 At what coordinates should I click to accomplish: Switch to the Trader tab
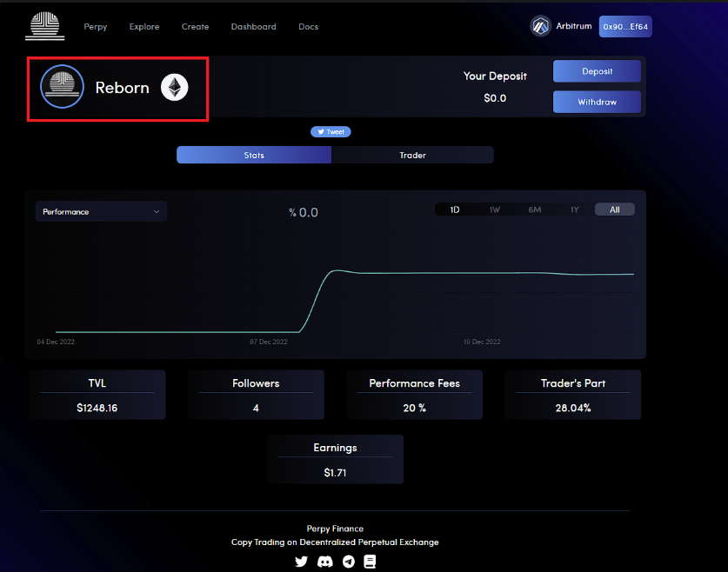(412, 155)
